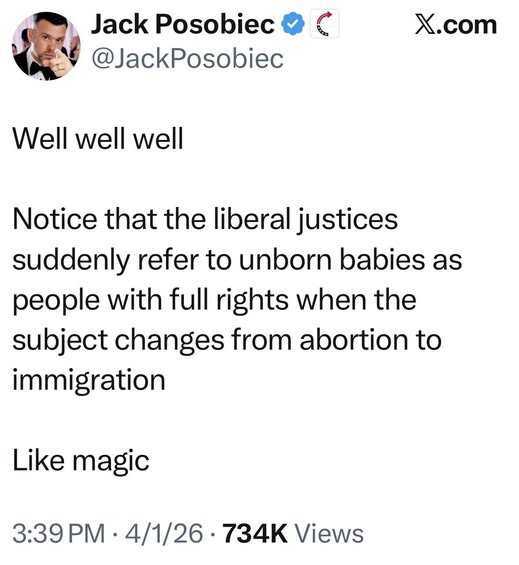The width and height of the screenshot is (519, 565).
Task: Click the words "subject changes" in the tweet
Action: [118, 341]
